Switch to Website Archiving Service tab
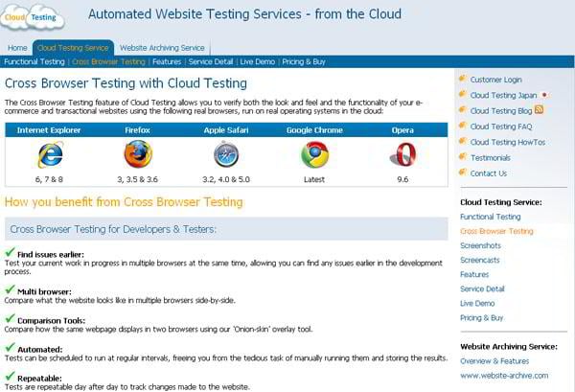Image resolution: width=575 pixels, height=392 pixels. click(x=162, y=48)
